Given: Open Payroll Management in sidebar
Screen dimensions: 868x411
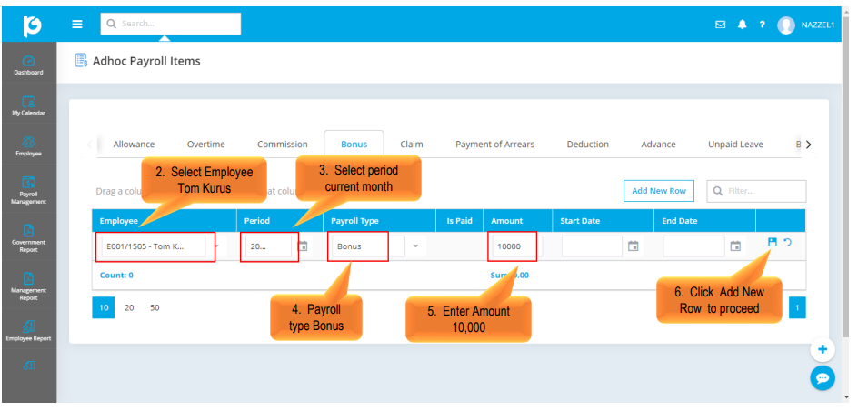Looking at the screenshot, I should [28, 190].
